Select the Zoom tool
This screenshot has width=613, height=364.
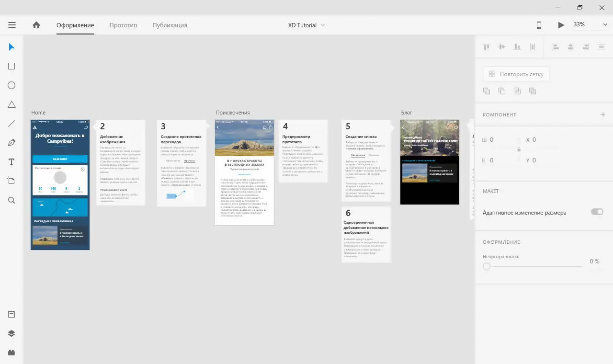[x=11, y=200]
